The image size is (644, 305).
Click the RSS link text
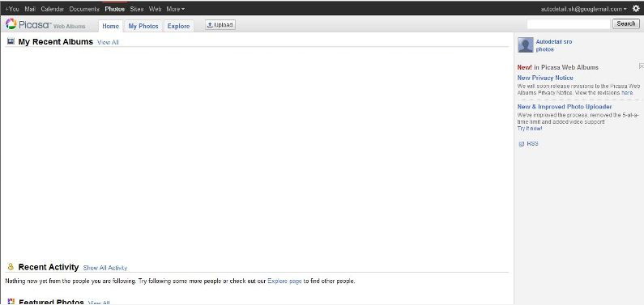[x=532, y=144]
